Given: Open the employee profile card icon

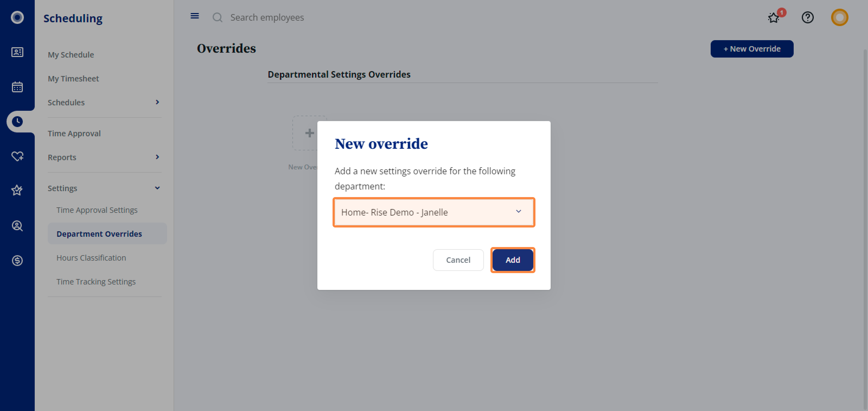Looking at the screenshot, I should tap(17, 52).
